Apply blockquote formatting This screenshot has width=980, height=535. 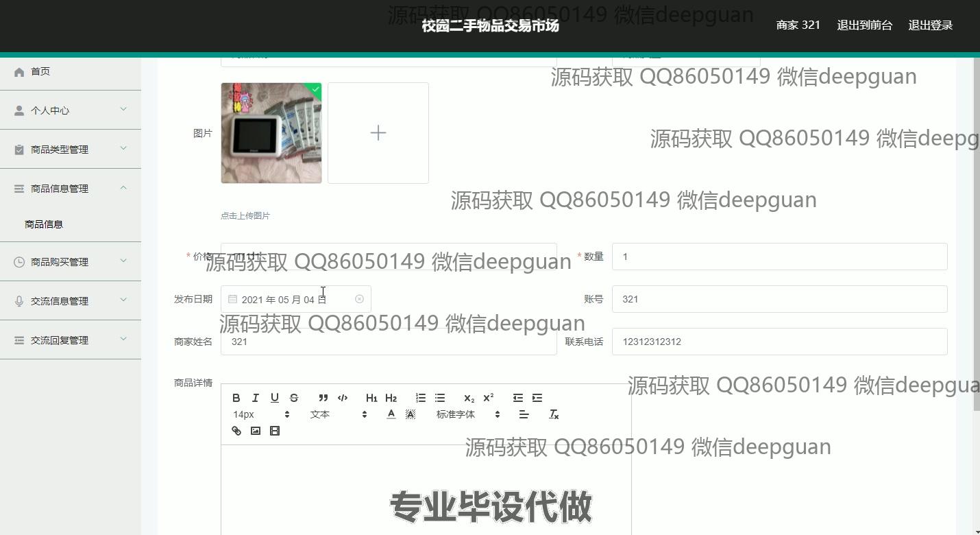[x=323, y=398]
